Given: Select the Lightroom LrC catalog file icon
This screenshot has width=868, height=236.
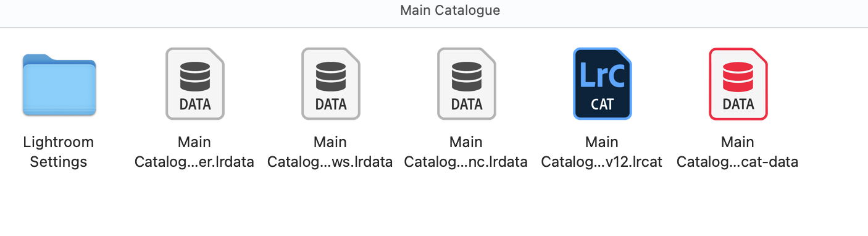Looking at the screenshot, I should tap(602, 83).
